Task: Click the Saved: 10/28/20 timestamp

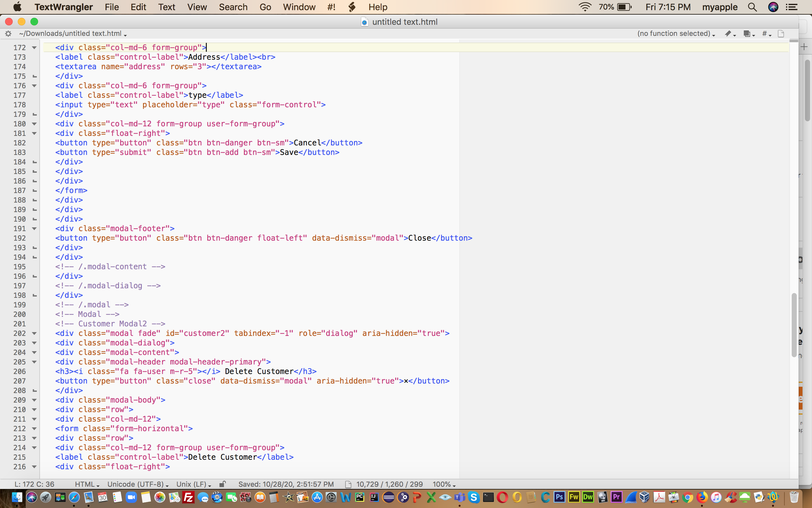Action: point(286,484)
